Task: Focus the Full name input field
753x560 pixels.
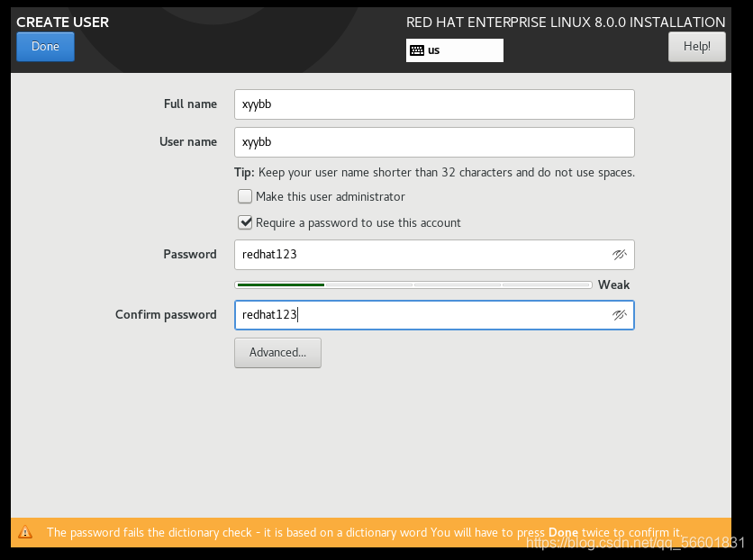Action: click(434, 104)
